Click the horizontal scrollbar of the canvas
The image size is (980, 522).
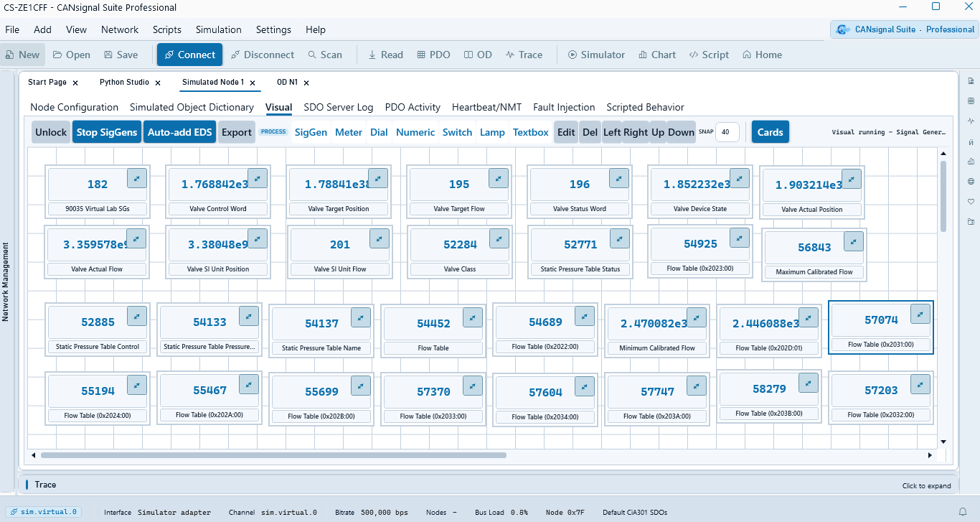(x=273, y=455)
